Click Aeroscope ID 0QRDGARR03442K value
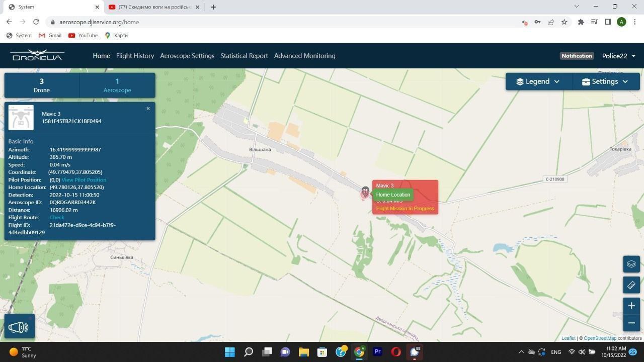Image resolution: width=644 pixels, height=362 pixels. click(72, 202)
